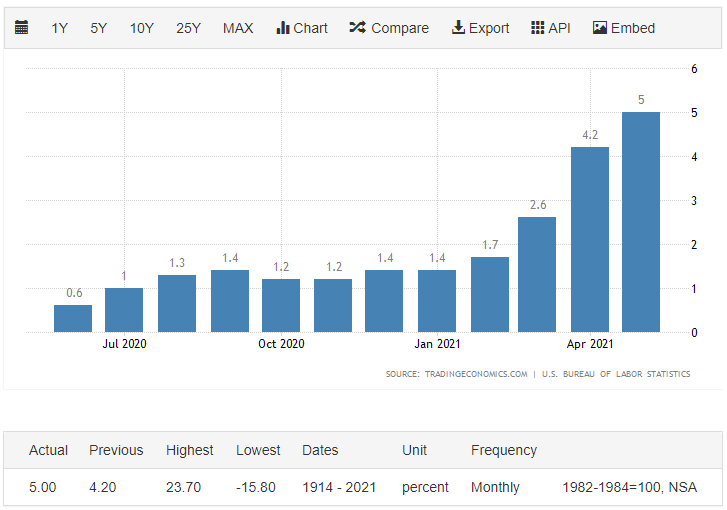
Task: Click the bar labeled 2.6
Action: (x=537, y=274)
